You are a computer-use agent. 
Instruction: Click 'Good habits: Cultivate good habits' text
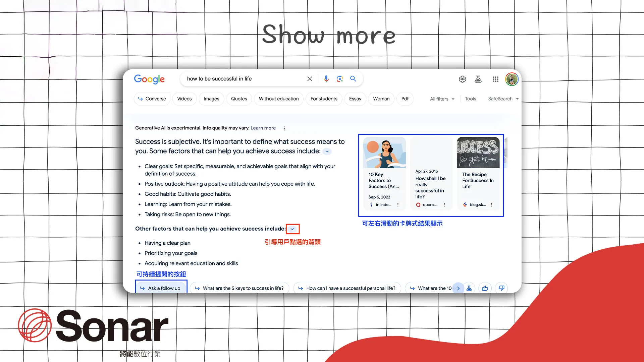(188, 194)
